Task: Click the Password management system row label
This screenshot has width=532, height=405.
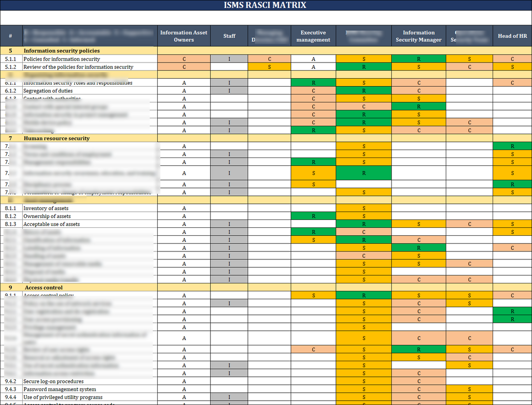Action: [56, 389]
